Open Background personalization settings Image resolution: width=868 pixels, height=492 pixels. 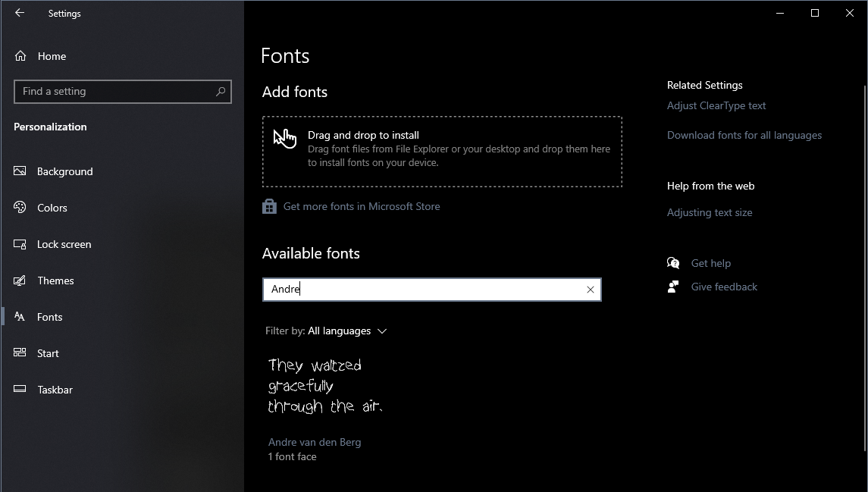[64, 171]
